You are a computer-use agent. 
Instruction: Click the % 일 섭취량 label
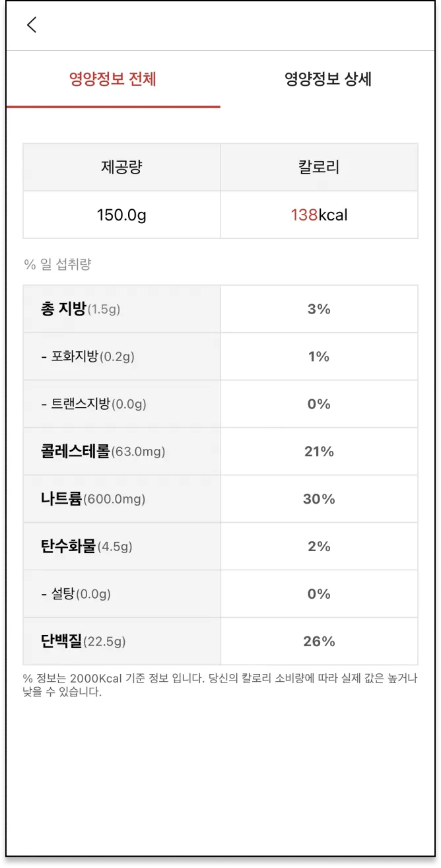point(57,265)
